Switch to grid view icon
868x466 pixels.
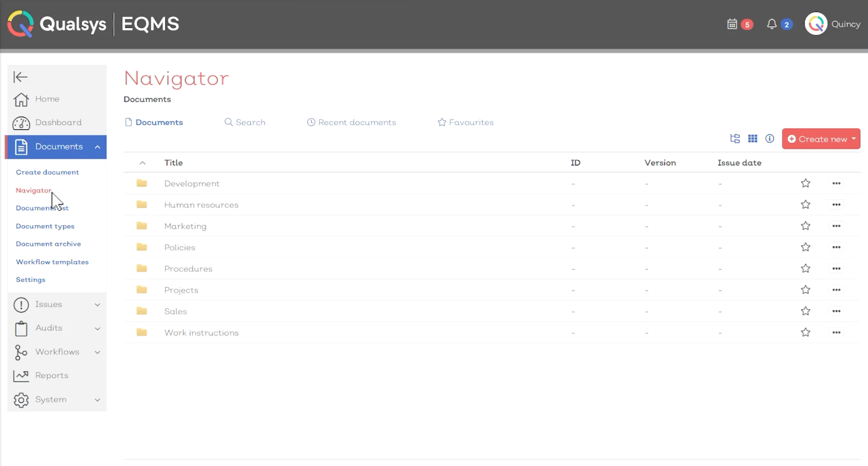753,139
